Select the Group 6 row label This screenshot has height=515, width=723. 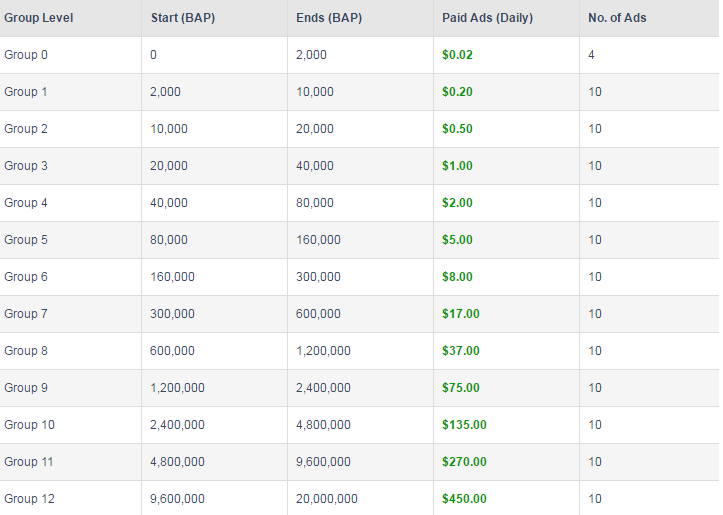(x=26, y=277)
